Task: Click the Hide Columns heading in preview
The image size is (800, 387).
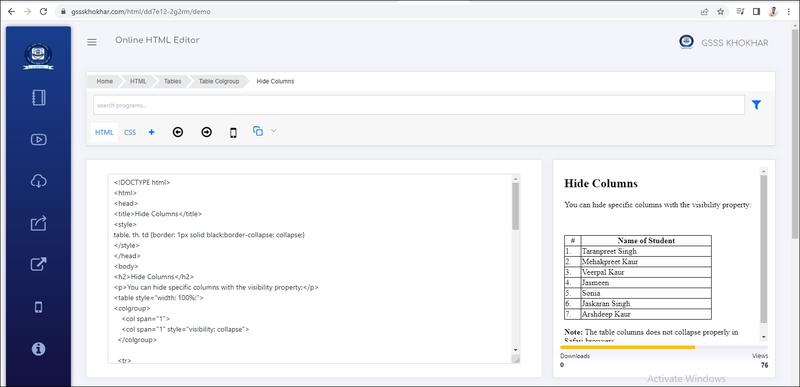Action: (x=601, y=184)
